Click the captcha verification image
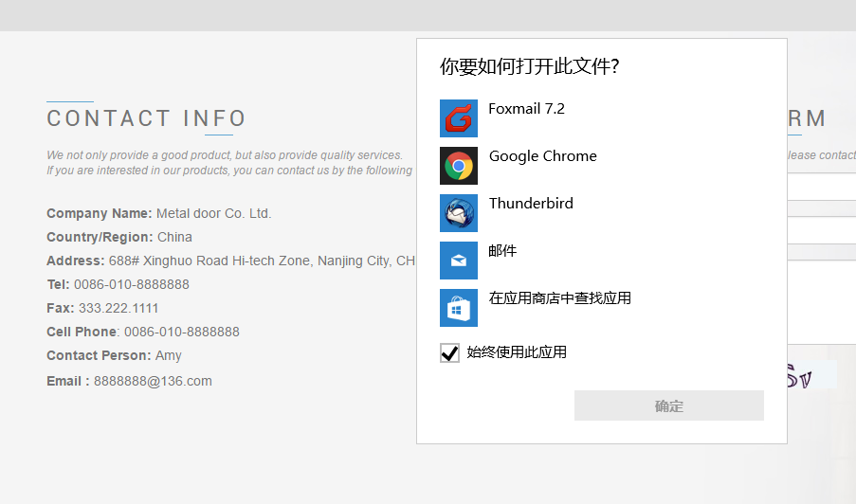 tap(811, 375)
